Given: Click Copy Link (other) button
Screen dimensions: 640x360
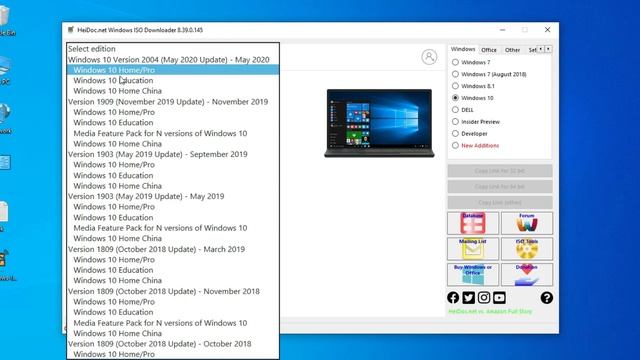Looking at the screenshot, I should 500,202.
